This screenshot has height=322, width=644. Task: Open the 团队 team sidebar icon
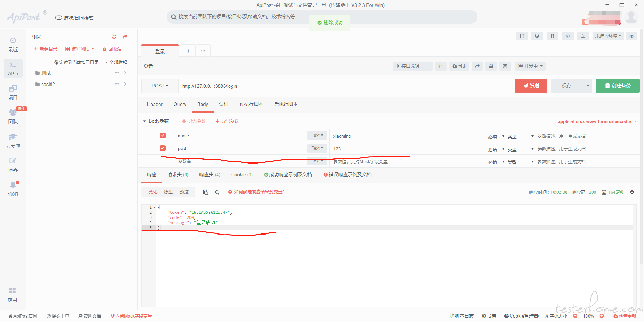pos(13,117)
